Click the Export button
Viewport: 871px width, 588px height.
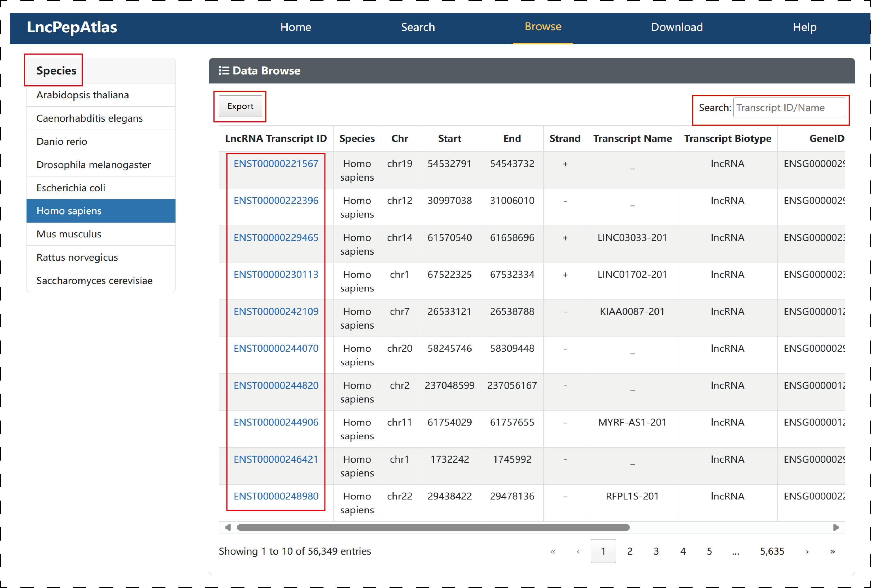pyautogui.click(x=240, y=106)
